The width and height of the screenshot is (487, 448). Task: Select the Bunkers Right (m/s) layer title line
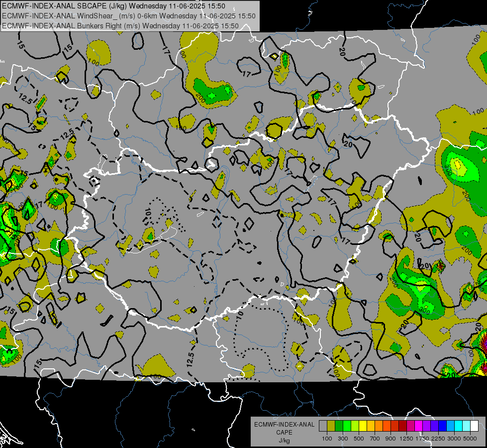click(120, 26)
